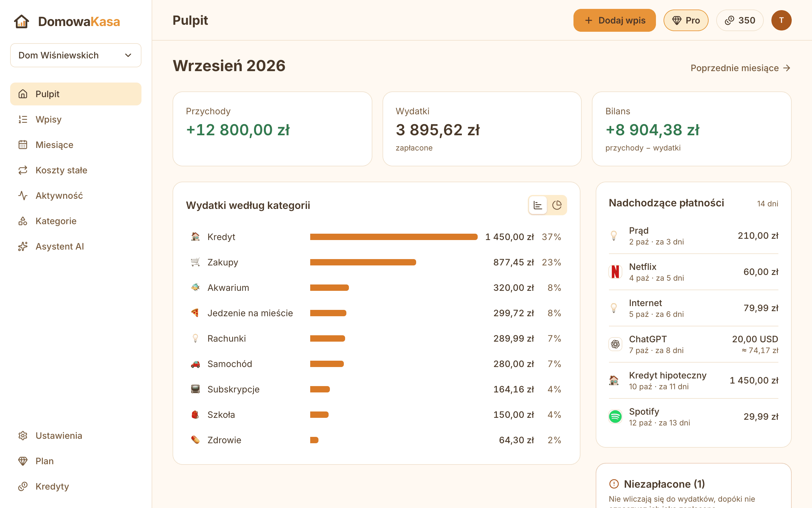Go to Wpisy in the sidebar
812x508 pixels.
click(x=75, y=119)
